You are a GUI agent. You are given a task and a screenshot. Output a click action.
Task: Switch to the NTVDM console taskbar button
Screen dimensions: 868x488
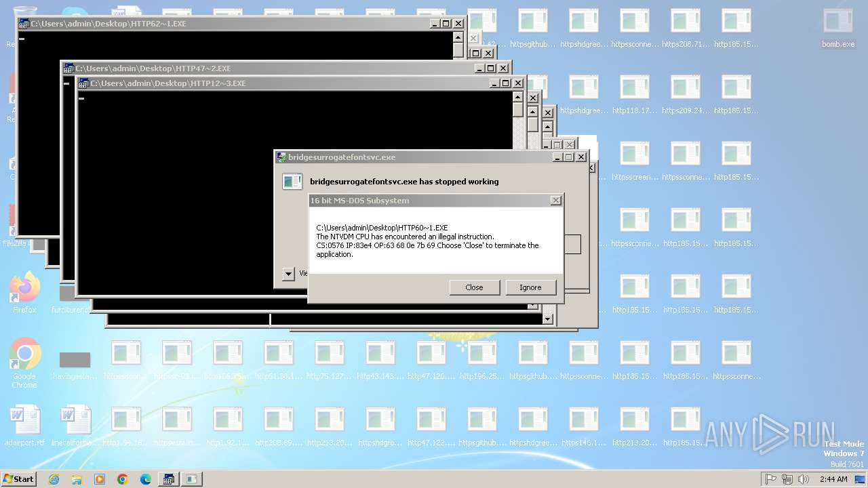(x=169, y=479)
